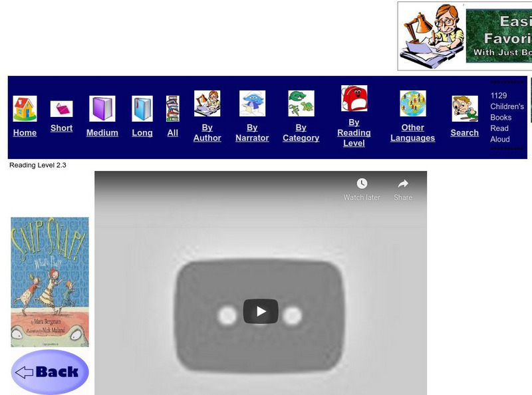Play the YouTube video
Image resolution: width=532 pixels, height=395 pixels.
click(261, 311)
